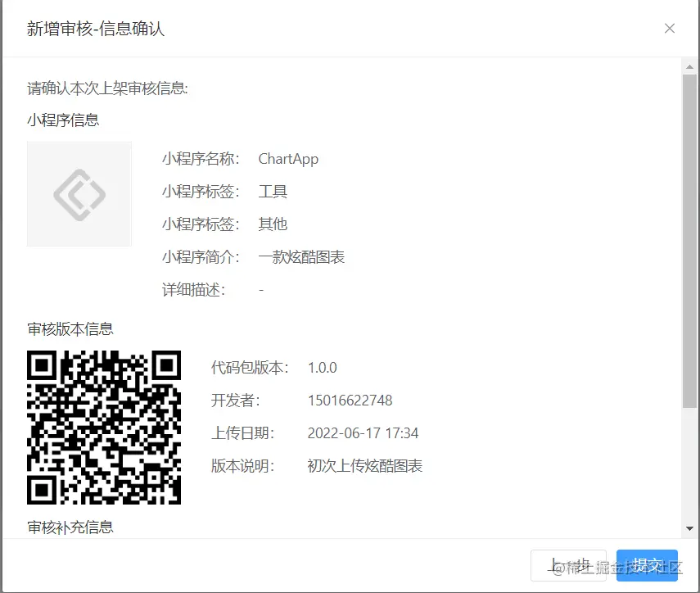Image resolution: width=700 pixels, height=593 pixels.
Task: Click the intro text 一款炫酷图表
Action: tap(301, 257)
